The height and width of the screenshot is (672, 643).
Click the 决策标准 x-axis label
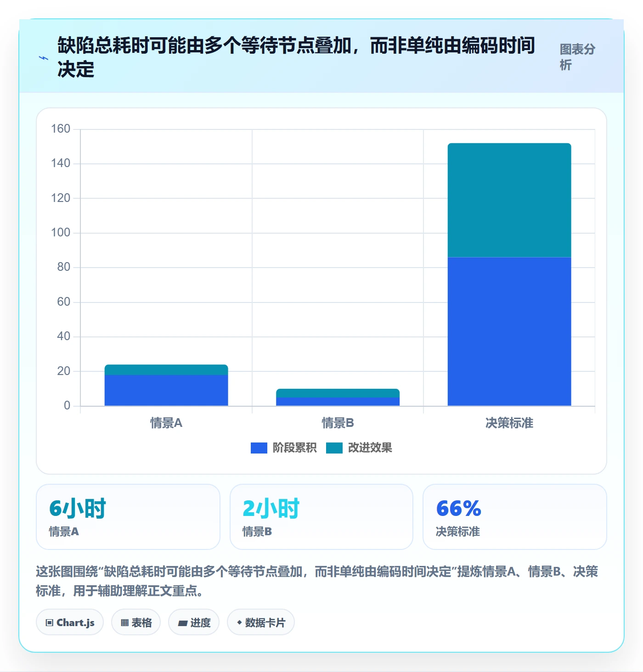(509, 423)
